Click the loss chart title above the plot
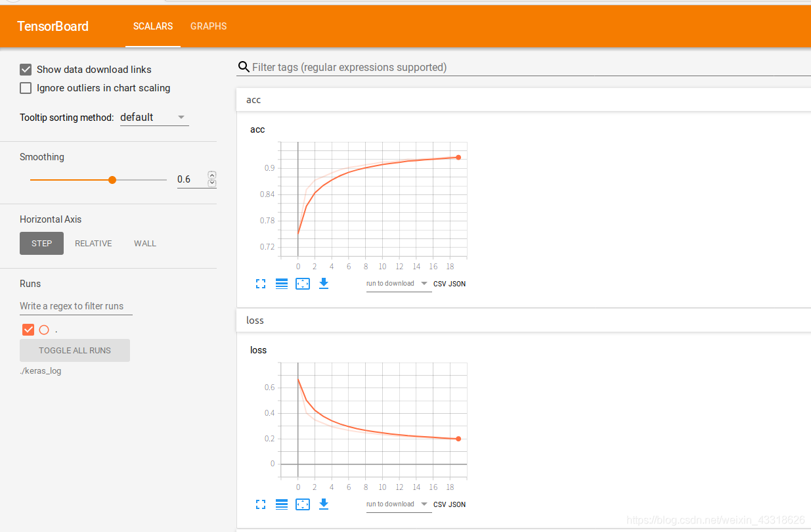Image resolution: width=811 pixels, height=532 pixels. [x=259, y=350]
